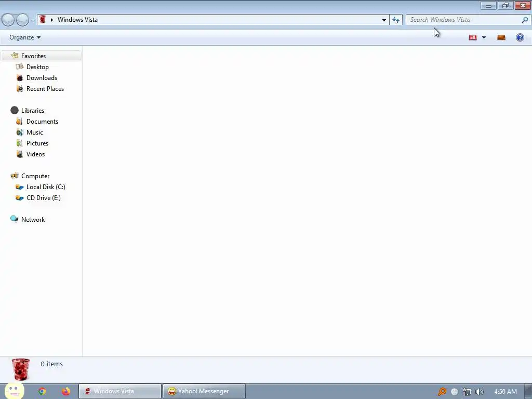Select Computer in the navigation pane
This screenshot has height=399, width=532.
pos(35,176)
